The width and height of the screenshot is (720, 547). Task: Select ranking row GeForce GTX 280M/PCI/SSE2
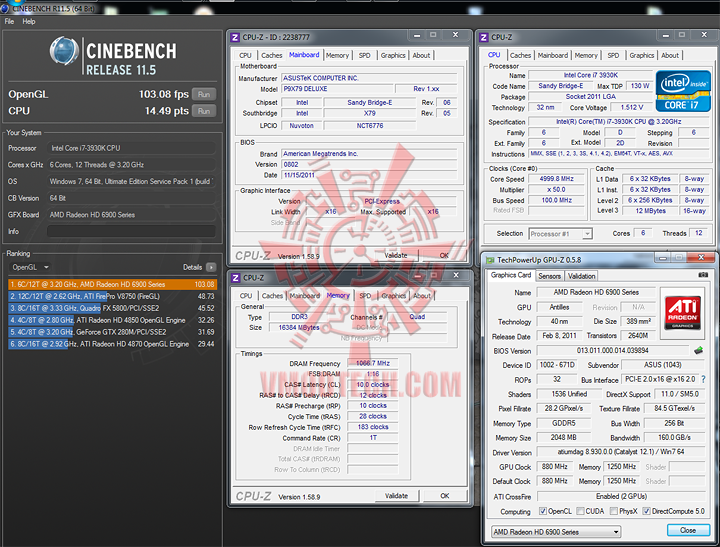tap(112, 332)
